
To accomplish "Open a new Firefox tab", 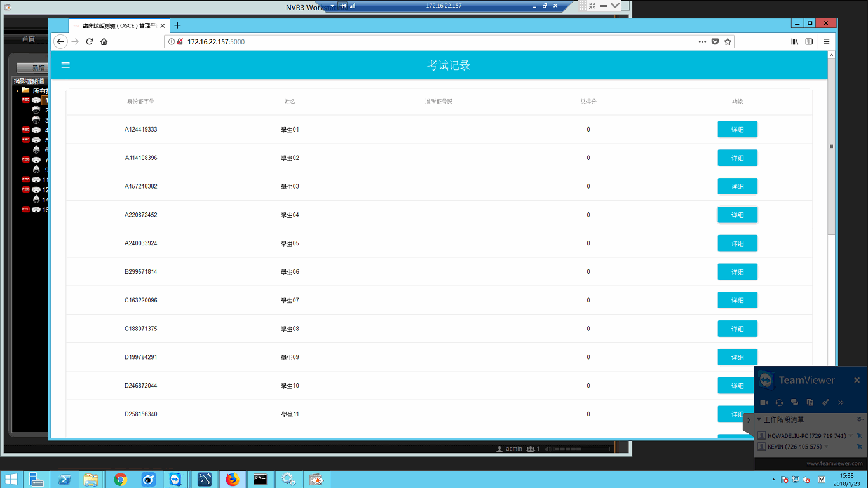I will point(177,25).
